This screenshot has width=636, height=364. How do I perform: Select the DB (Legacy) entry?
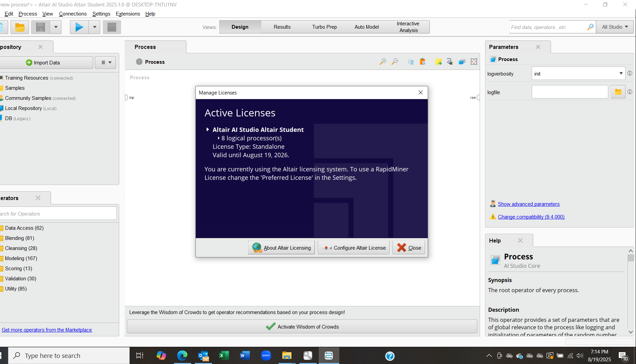point(16,118)
